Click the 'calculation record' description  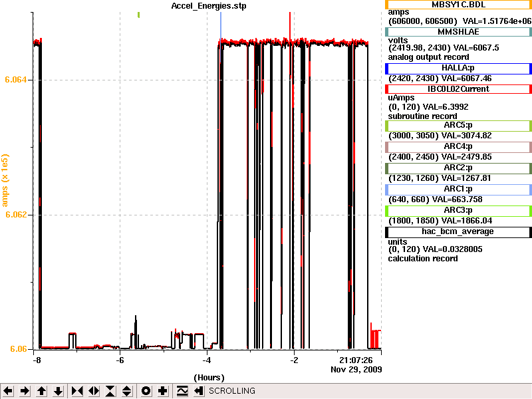[423, 259]
